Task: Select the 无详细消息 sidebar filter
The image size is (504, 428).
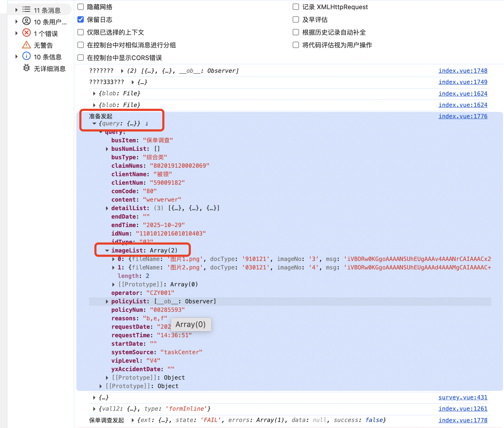Action: tap(49, 69)
